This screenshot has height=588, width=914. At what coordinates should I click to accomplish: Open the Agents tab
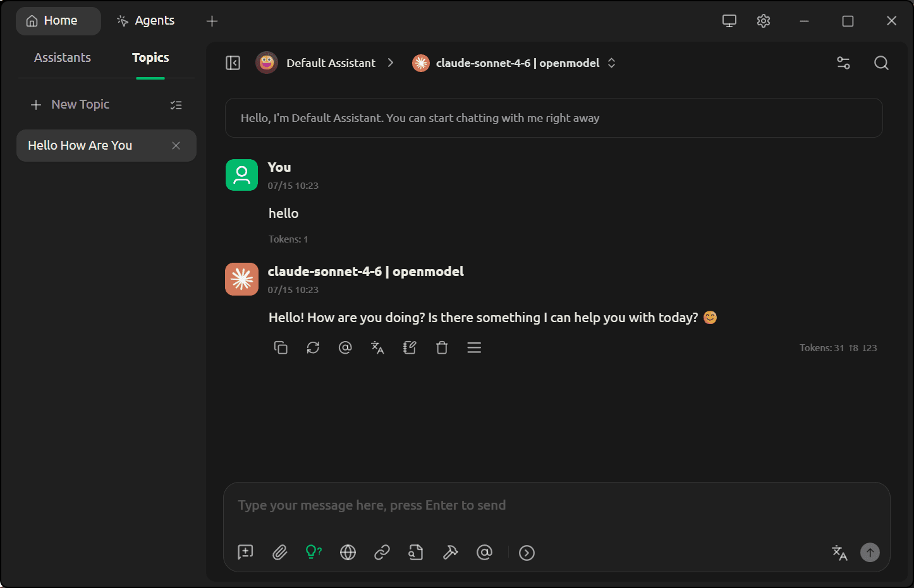pos(145,21)
